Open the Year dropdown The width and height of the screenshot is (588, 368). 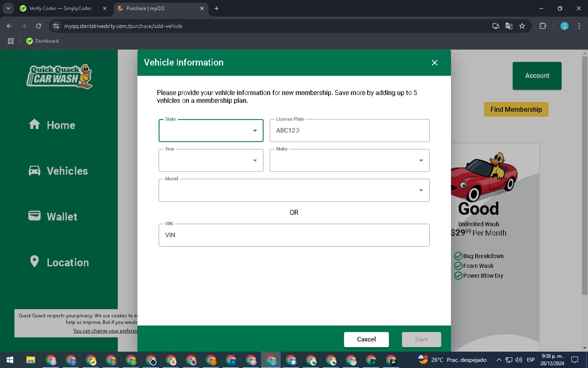pos(211,160)
